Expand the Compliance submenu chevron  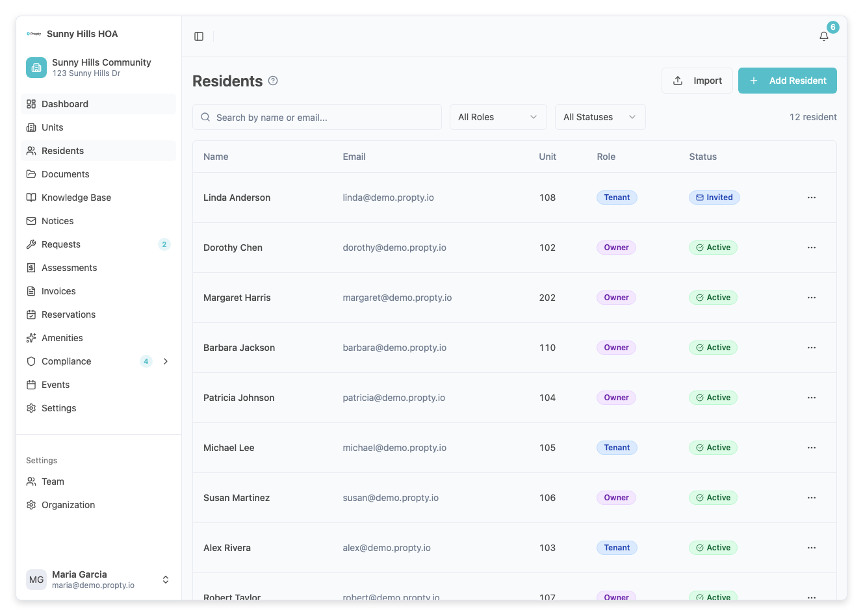(x=166, y=361)
